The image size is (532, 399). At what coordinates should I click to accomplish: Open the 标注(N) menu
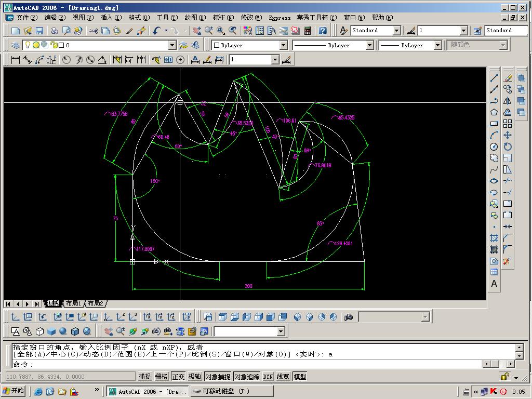(x=223, y=18)
